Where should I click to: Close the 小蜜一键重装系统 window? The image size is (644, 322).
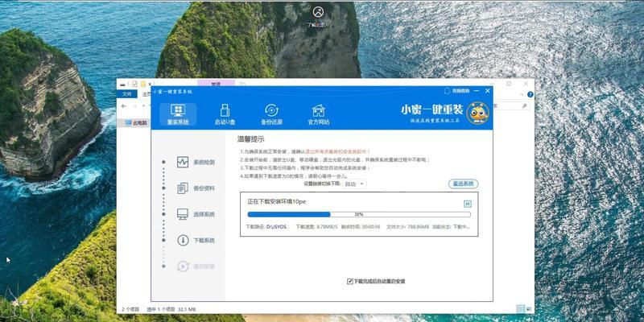[x=488, y=90]
